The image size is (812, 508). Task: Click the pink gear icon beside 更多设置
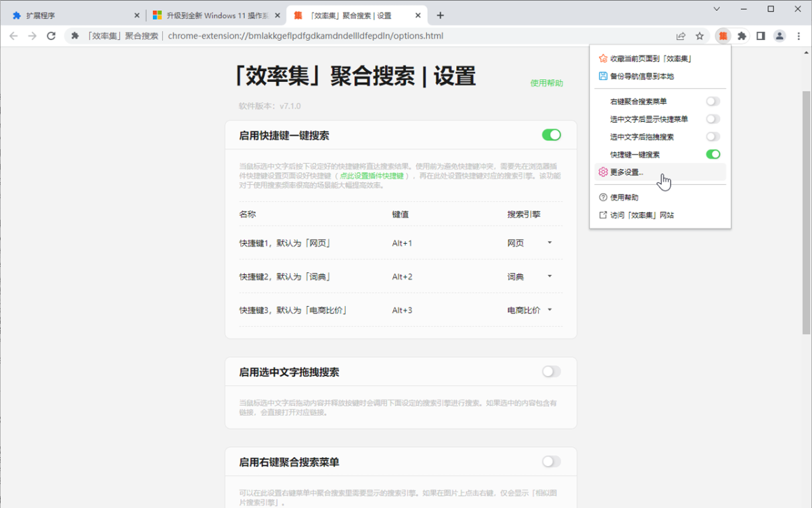coord(602,172)
